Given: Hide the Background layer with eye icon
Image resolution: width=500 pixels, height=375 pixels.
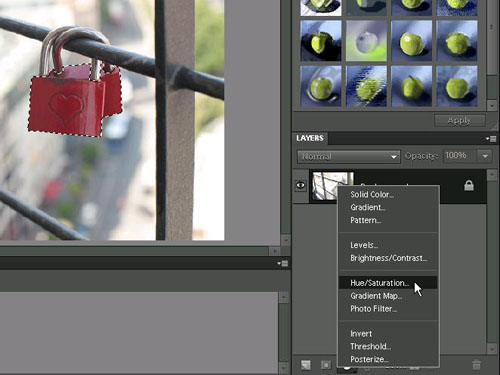Looking at the screenshot, I should click(x=301, y=185).
